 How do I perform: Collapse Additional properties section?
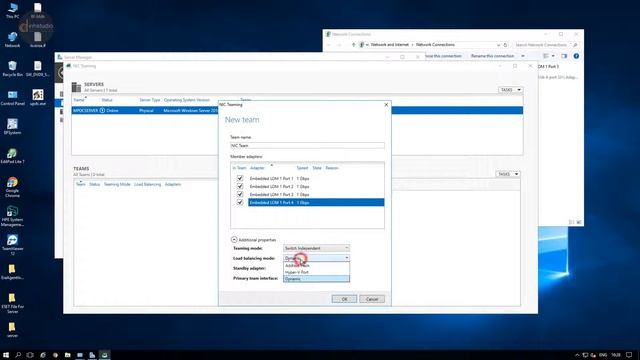[234, 240]
